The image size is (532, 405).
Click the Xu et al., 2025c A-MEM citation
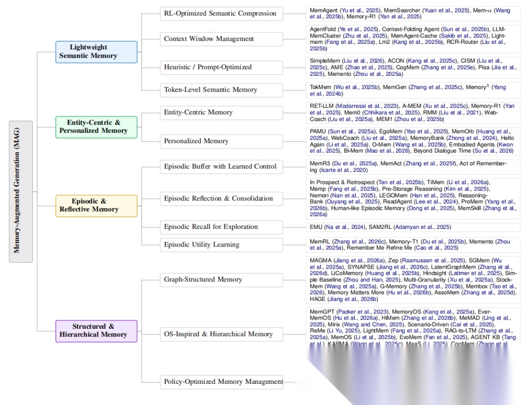[446, 106]
